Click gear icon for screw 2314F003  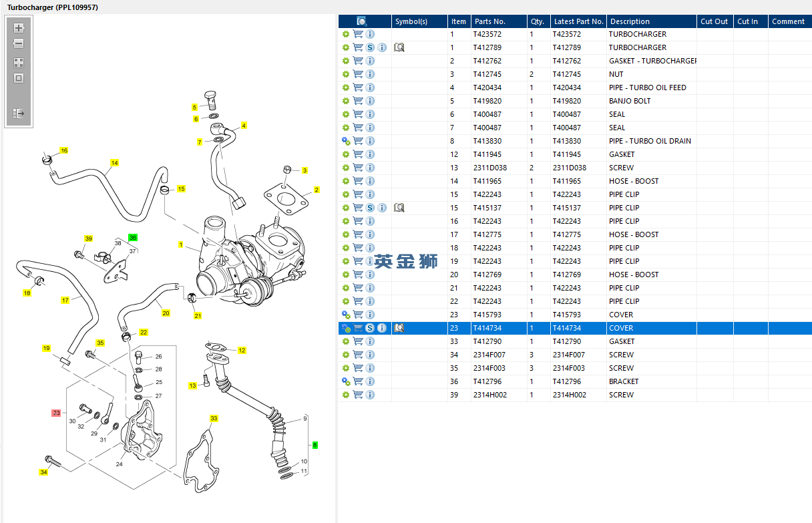pyautogui.click(x=346, y=368)
